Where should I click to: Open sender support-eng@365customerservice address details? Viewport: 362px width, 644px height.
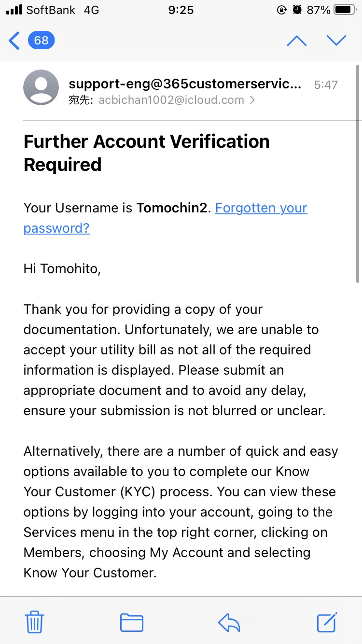tap(185, 84)
